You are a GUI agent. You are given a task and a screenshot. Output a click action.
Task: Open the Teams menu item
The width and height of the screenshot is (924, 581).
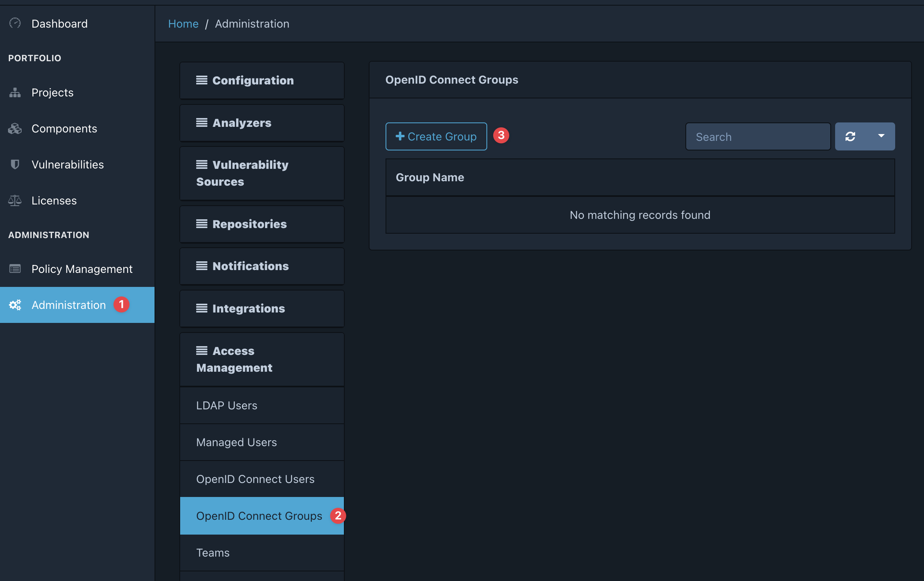point(213,553)
